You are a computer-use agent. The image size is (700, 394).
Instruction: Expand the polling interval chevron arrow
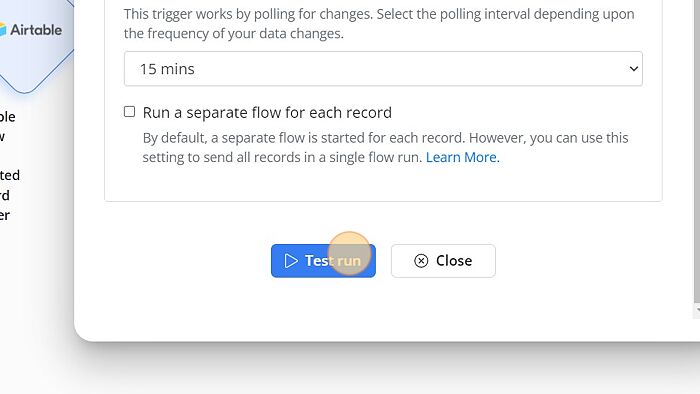pos(633,69)
